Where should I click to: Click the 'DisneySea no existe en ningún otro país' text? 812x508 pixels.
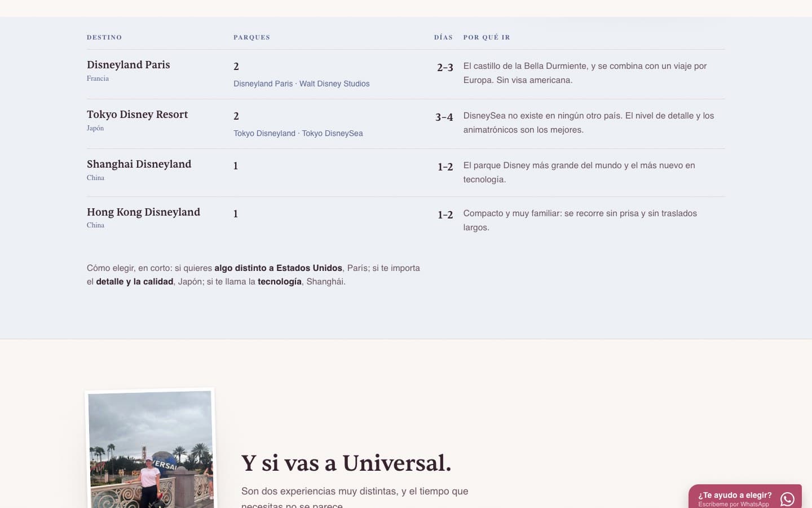pyautogui.click(x=589, y=122)
